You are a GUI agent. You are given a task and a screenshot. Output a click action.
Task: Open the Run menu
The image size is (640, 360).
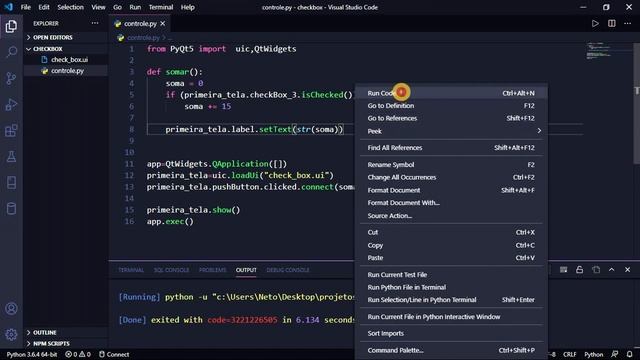(135, 7)
